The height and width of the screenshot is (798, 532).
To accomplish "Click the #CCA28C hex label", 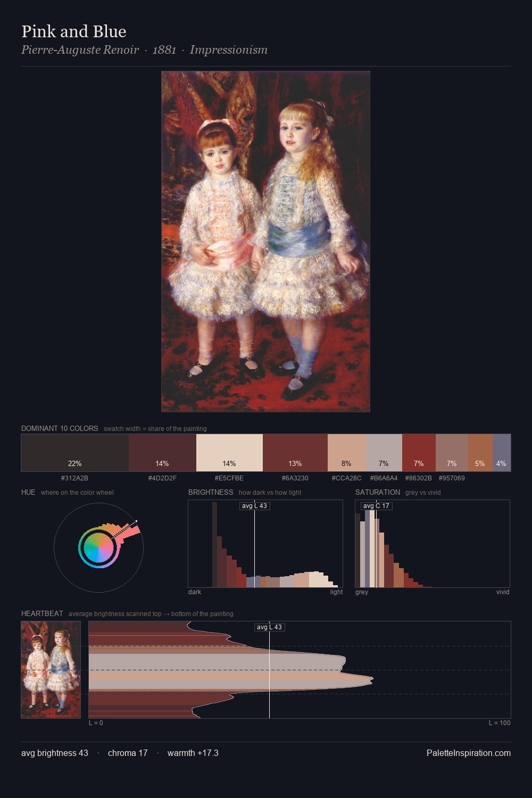I will coord(346,478).
